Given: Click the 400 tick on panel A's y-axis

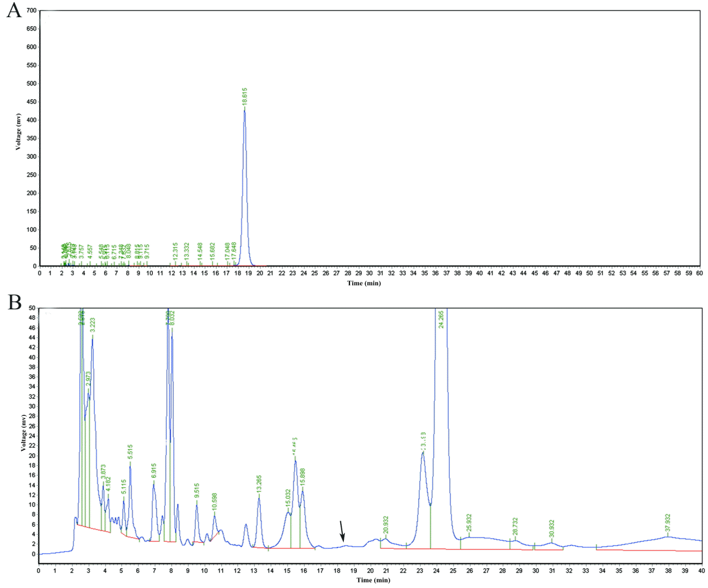Looking at the screenshot, I should point(31,120).
